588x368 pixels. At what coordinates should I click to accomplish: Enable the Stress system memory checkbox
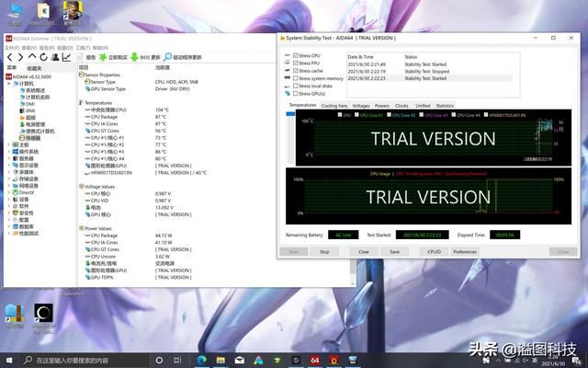[x=296, y=78]
